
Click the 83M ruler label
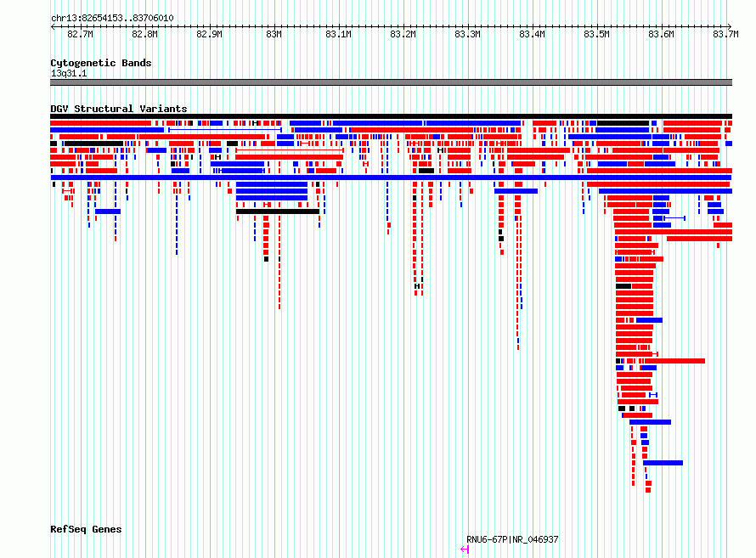tap(274, 34)
